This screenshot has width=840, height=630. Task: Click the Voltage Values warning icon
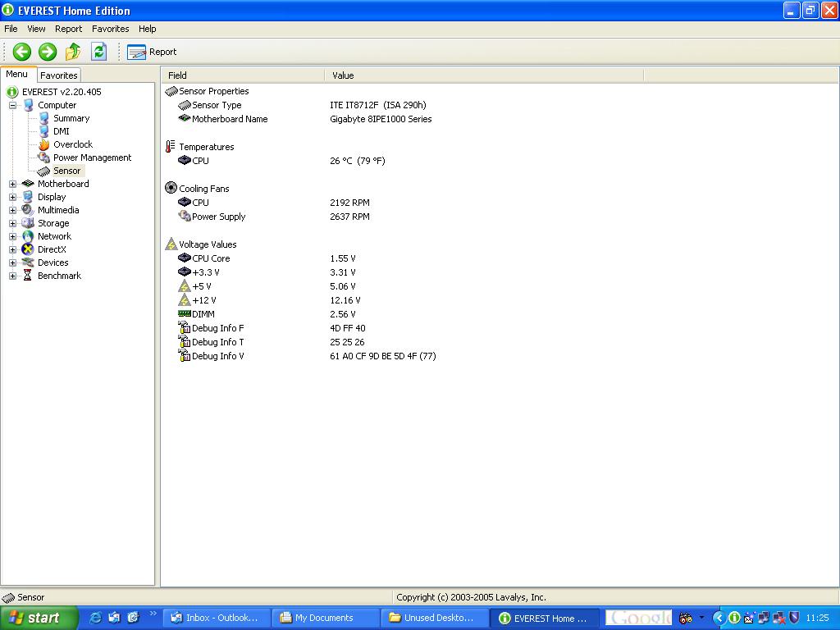click(171, 244)
